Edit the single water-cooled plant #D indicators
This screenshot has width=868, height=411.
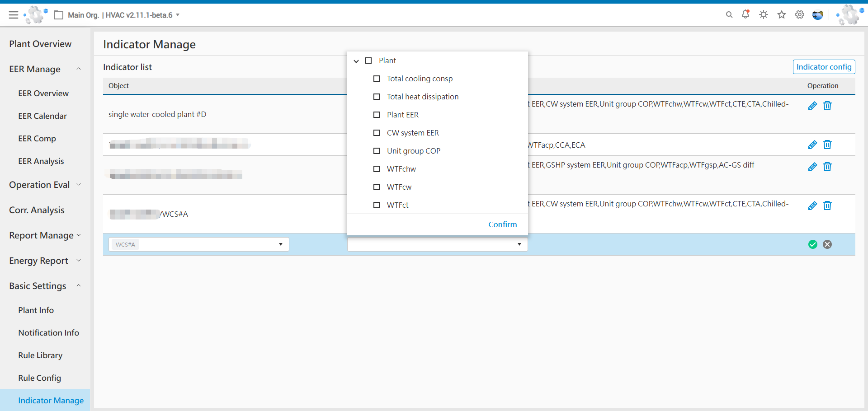click(x=812, y=106)
